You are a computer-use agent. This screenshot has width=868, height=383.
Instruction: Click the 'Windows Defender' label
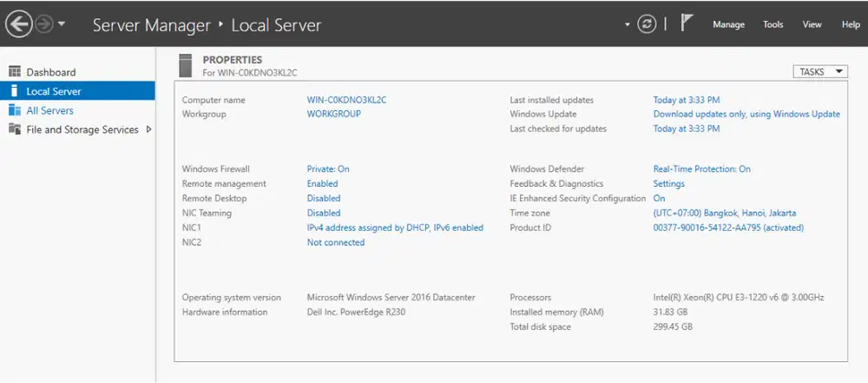pos(547,168)
